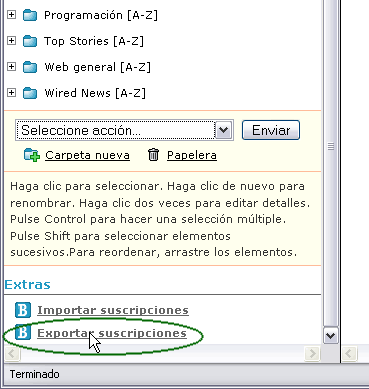369x389 pixels.
Task: Click the Extras heading
Action: (x=27, y=284)
